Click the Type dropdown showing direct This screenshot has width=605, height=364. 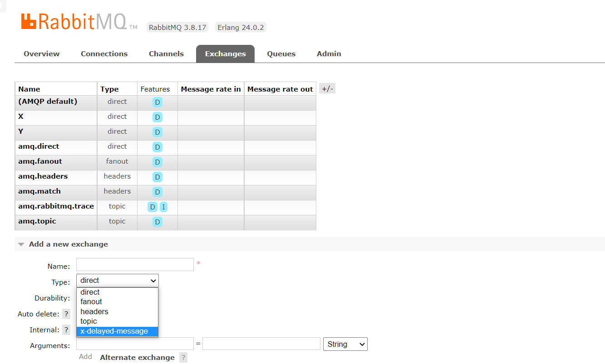118,281
